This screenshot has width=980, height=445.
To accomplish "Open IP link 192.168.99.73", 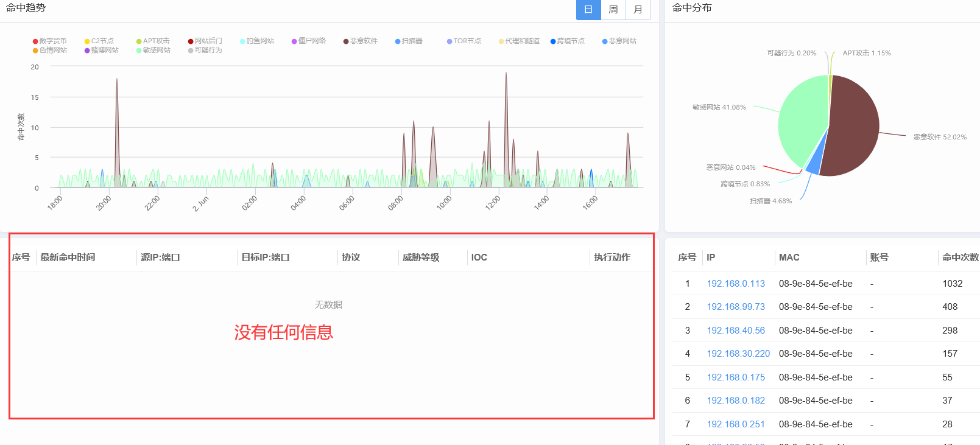I will click(x=736, y=307).
